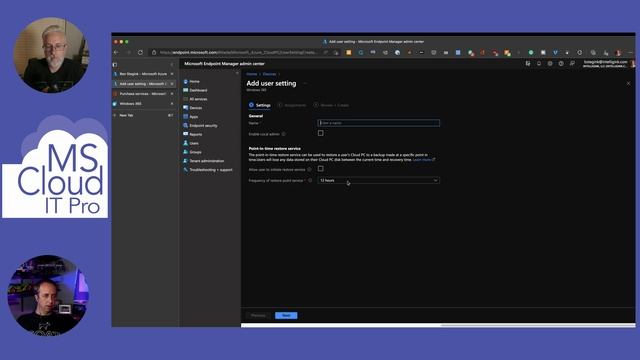This screenshot has height=360, width=640.
Task: Toggle the vertical tabs panel icon
Action: point(115,64)
